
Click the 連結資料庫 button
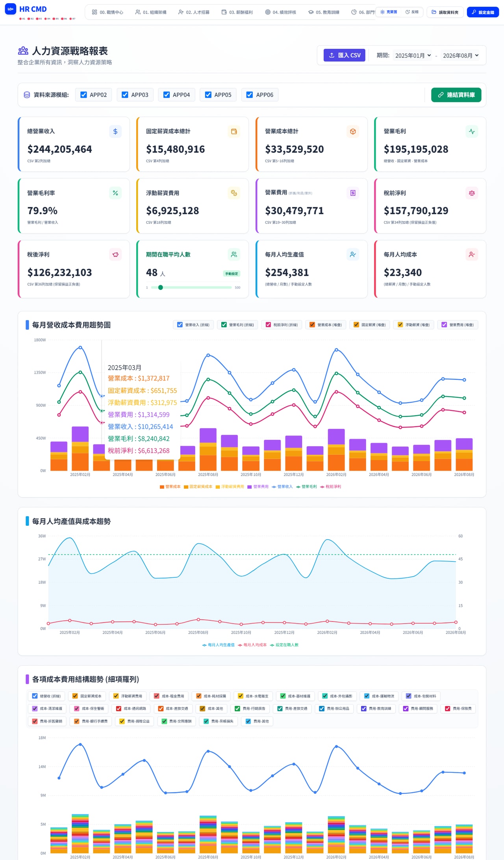coord(456,95)
